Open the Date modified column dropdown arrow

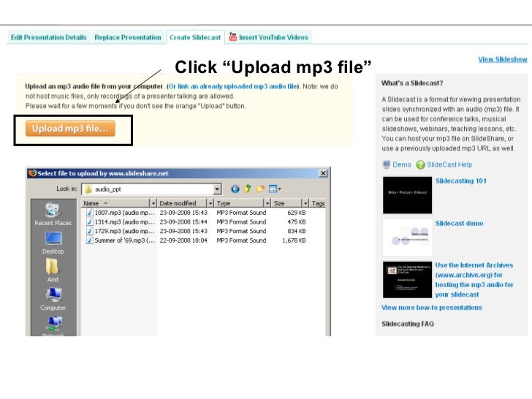pyautogui.click(x=210, y=203)
